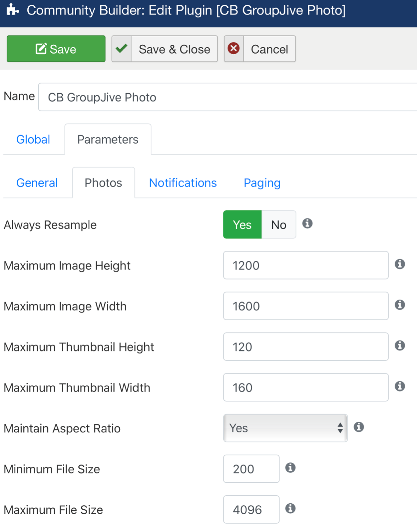
Task: Set Always Resample to Yes
Action: 243,225
